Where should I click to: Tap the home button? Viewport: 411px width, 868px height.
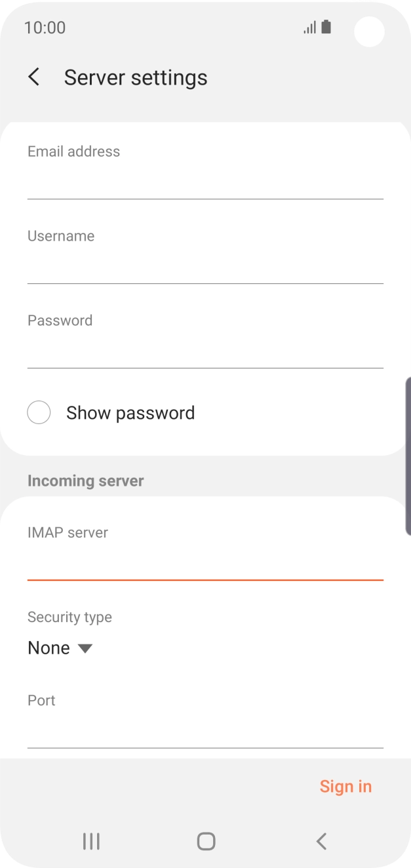(x=205, y=840)
